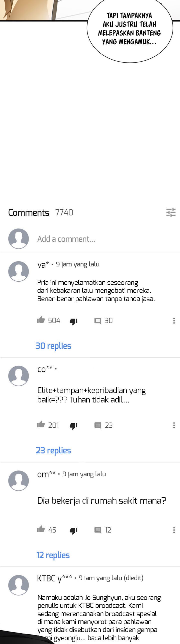Image resolution: width=180 pixels, height=644 pixels.
Task: Click 'baca lebih banyak' to read more
Action: pos(113,638)
